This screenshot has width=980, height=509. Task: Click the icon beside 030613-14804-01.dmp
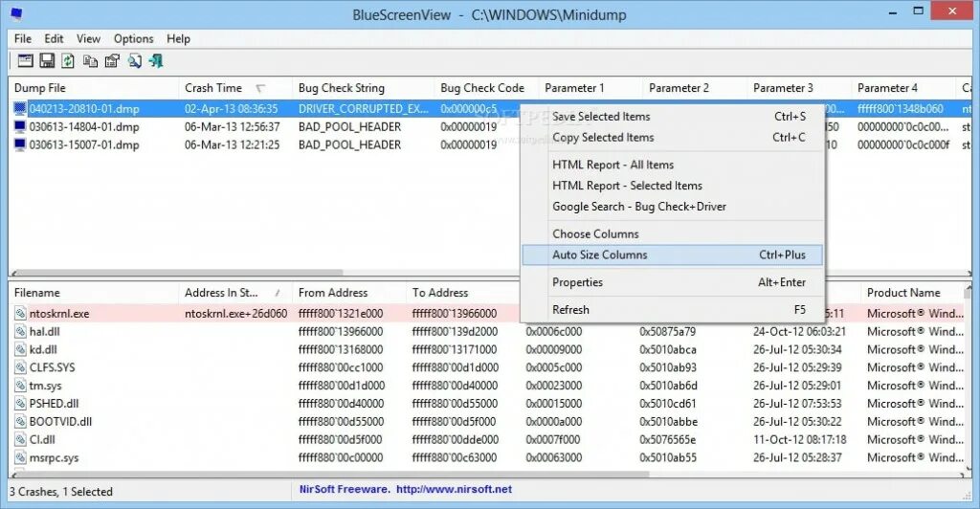(20, 127)
